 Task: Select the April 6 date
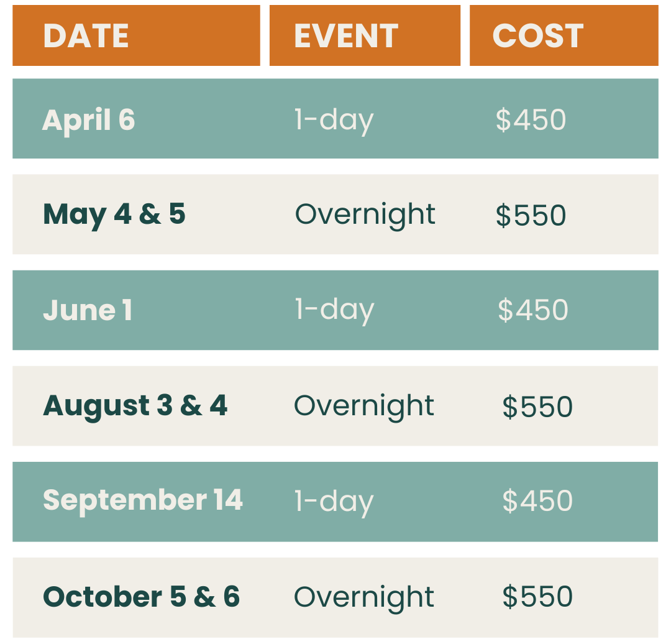(89, 119)
